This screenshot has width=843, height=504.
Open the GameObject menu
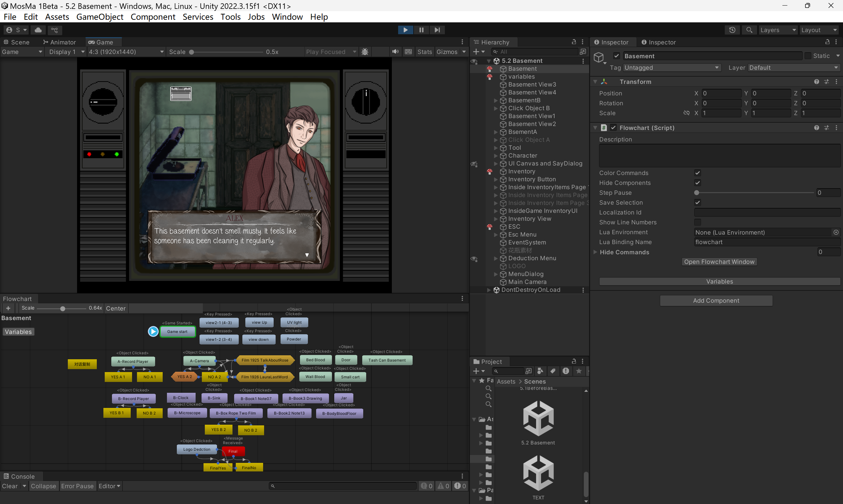tap(99, 17)
